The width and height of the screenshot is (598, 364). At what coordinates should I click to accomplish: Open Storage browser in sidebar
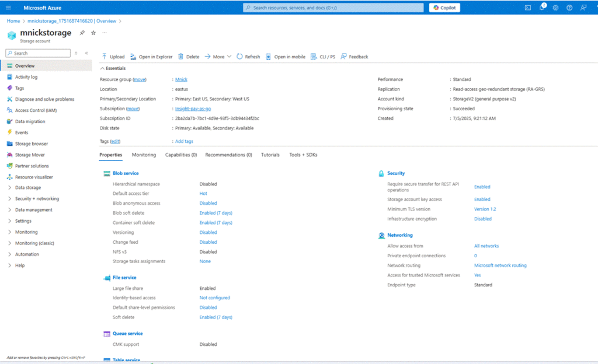(32, 143)
